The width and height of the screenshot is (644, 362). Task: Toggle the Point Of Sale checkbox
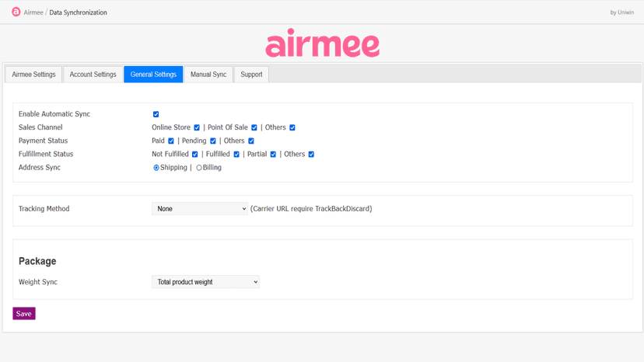tap(254, 127)
